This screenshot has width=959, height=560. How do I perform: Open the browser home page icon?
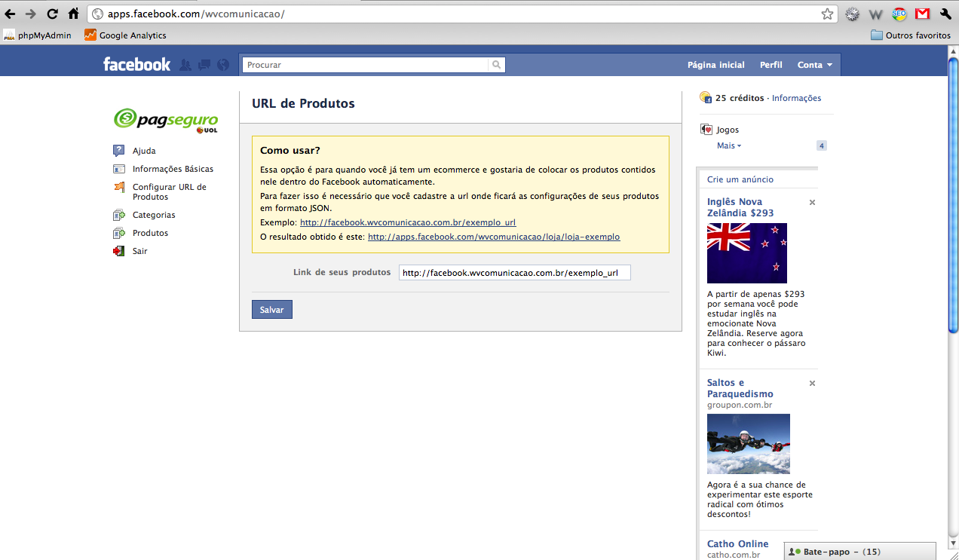(73, 14)
